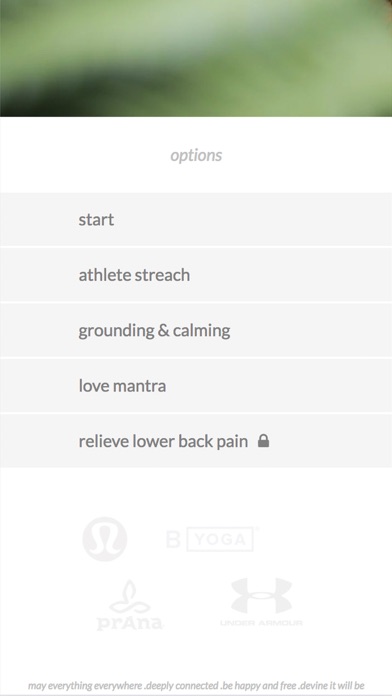392x696 pixels.
Task: Choose the athlete streach session
Action: pos(196,275)
